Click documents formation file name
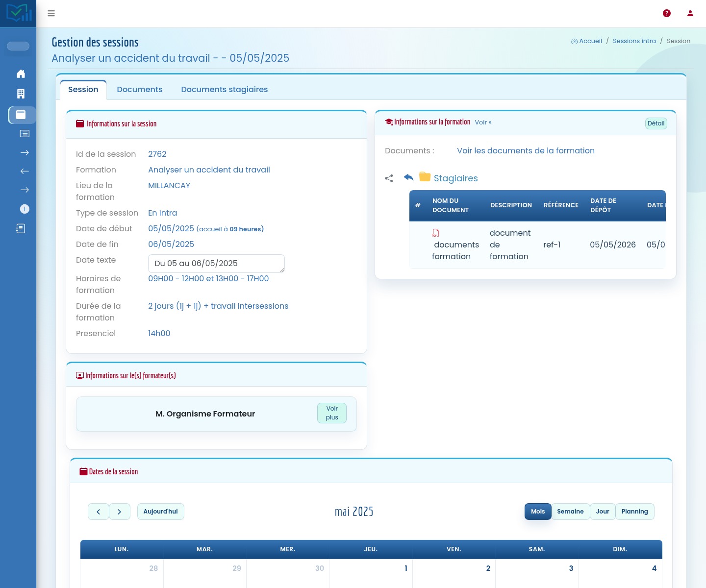The width and height of the screenshot is (706, 588). [x=455, y=251]
